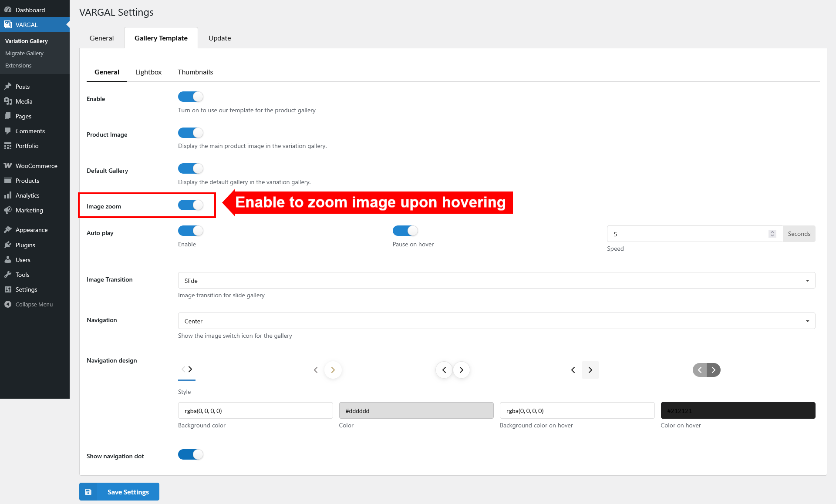Viewport: 836px width, 504px height.
Task: Toggle the Image zoom switch
Action: click(x=190, y=205)
